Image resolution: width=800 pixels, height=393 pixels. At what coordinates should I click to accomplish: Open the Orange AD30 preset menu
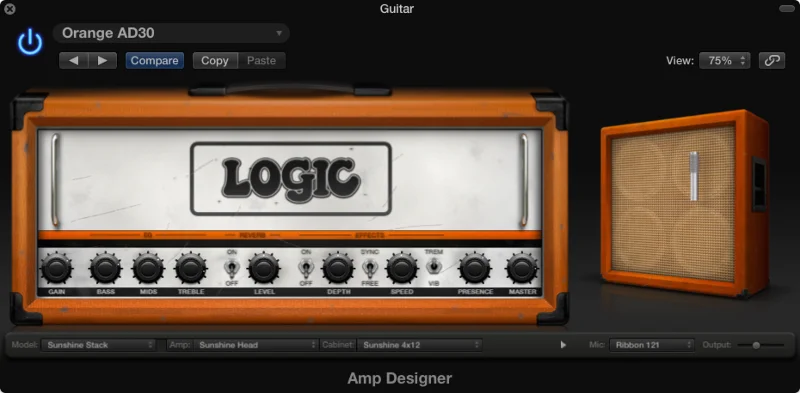click(171, 33)
